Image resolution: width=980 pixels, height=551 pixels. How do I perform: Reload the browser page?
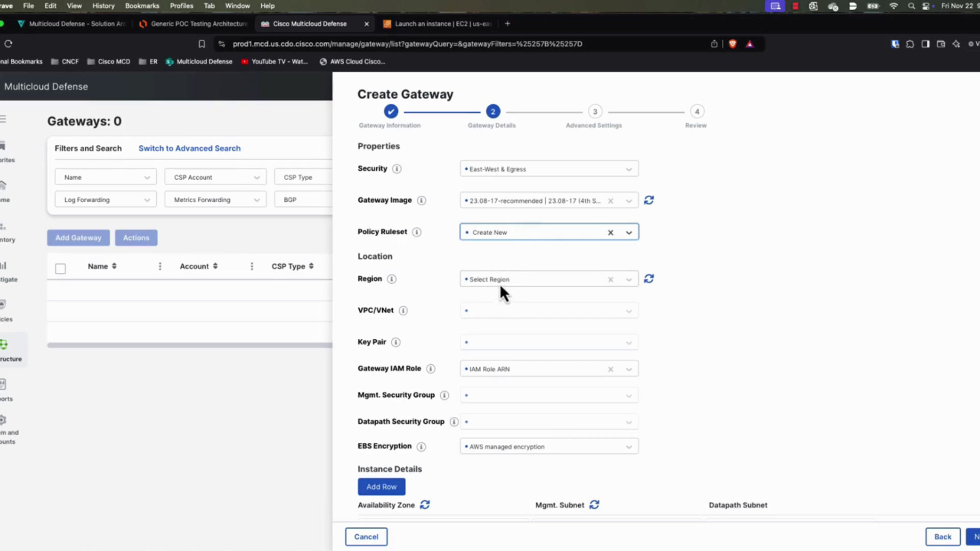8,44
